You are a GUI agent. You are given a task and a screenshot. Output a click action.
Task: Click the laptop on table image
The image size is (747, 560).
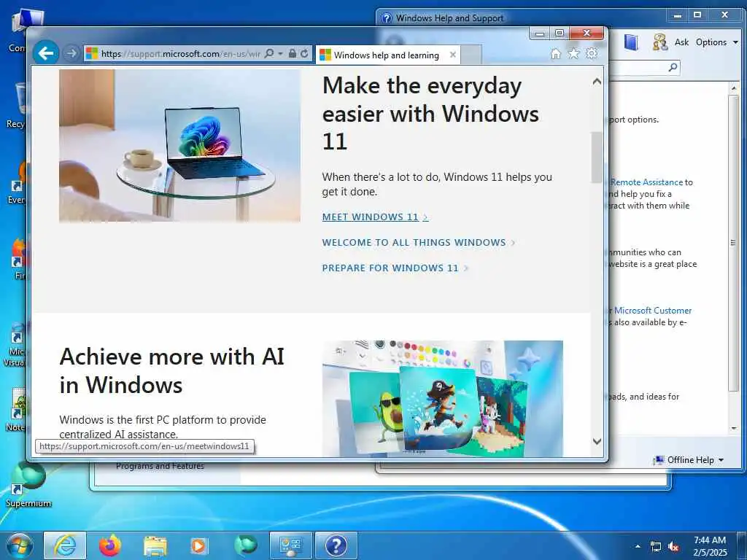click(x=179, y=146)
